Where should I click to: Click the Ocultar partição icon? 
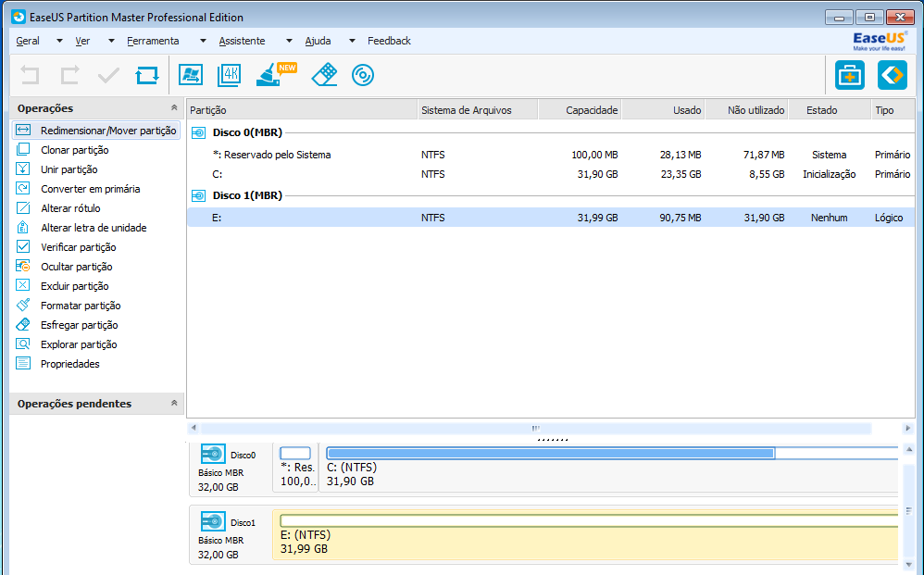coord(23,267)
